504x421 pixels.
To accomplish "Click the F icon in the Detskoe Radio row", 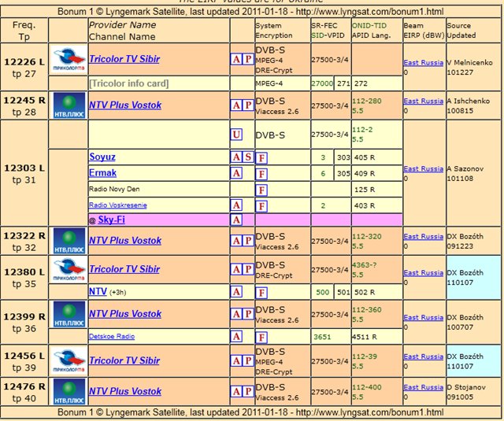I will coord(261,338).
